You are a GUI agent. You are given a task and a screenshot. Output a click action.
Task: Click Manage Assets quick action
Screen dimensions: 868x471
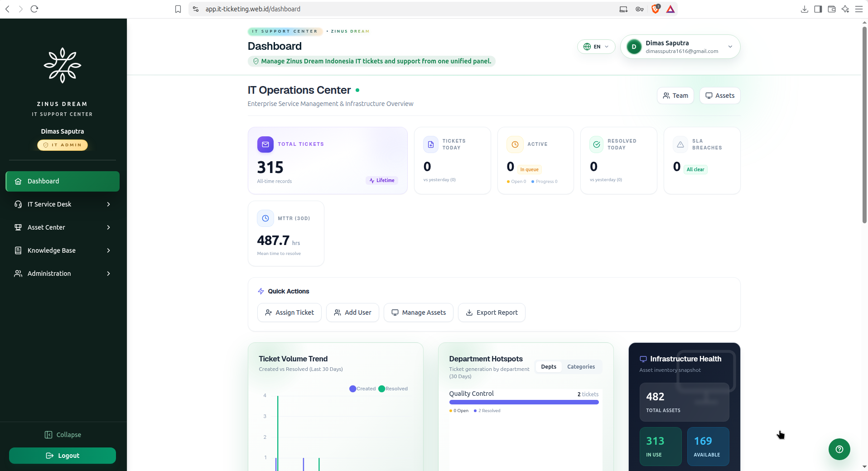pos(419,312)
